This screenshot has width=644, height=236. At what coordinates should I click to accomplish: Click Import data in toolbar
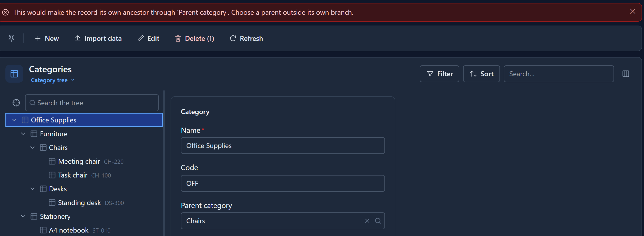click(x=98, y=39)
